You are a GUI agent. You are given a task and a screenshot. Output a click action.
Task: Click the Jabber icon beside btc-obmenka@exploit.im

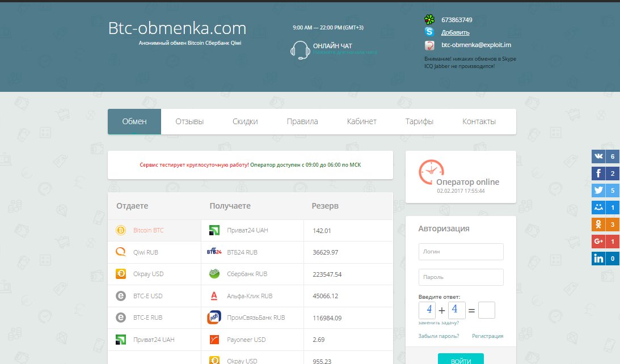tap(429, 45)
